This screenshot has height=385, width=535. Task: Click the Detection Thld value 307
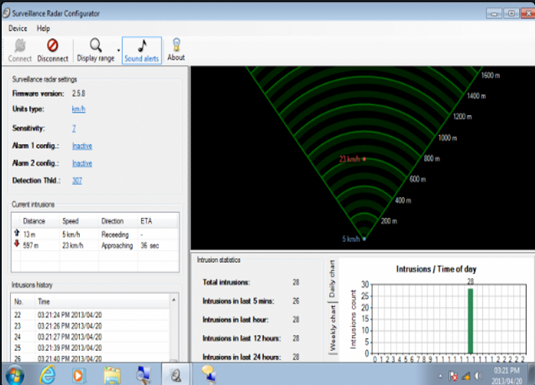coord(77,181)
